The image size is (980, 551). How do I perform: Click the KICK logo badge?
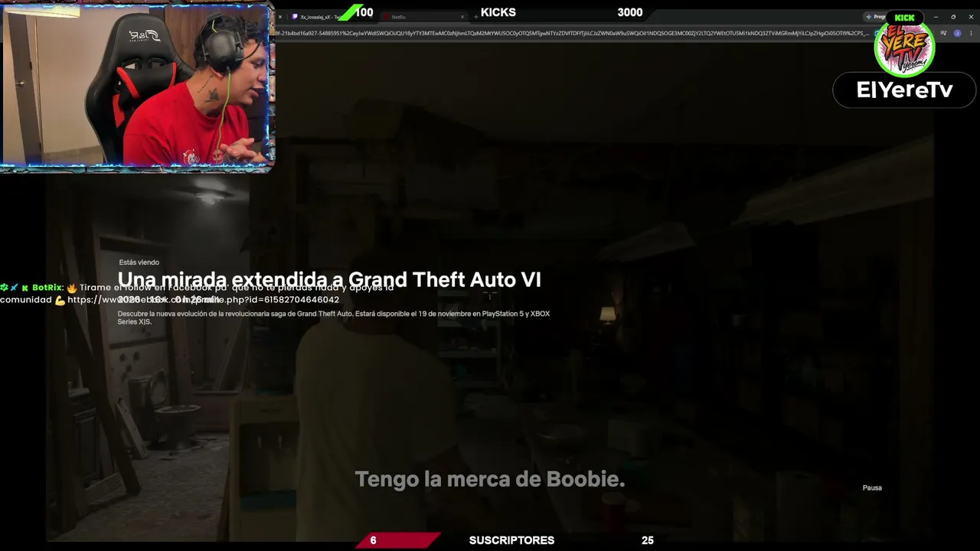[904, 18]
